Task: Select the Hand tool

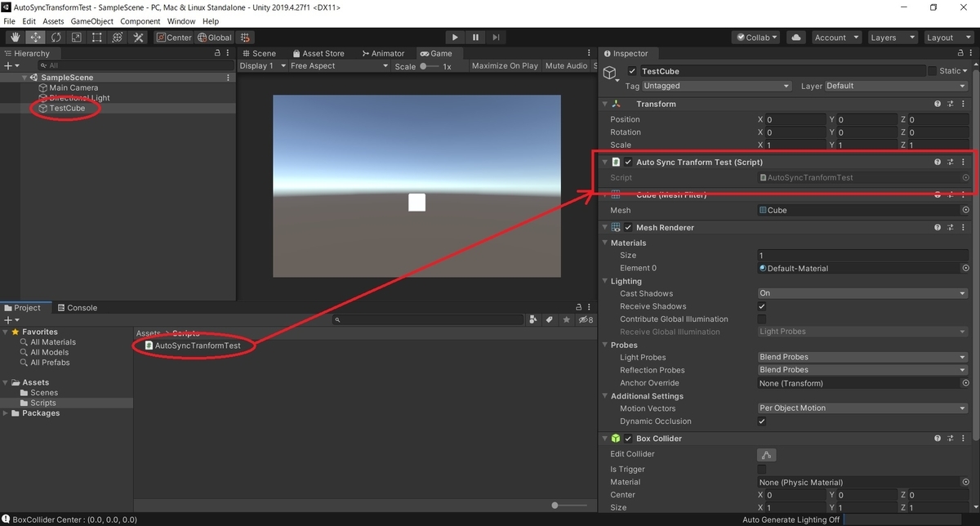Action: tap(16, 38)
